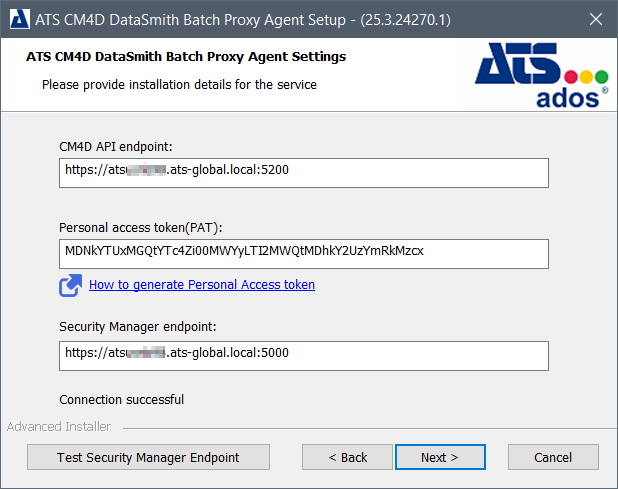Image resolution: width=618 pixels, height=489 pixels.
Task: Go back with the < Back button
Action: tap(348, 457)
